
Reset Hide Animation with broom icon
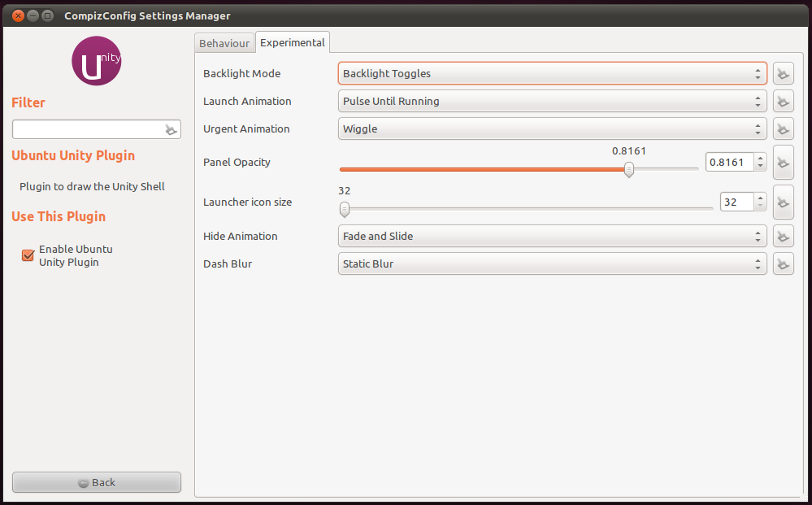coord(783,237)
